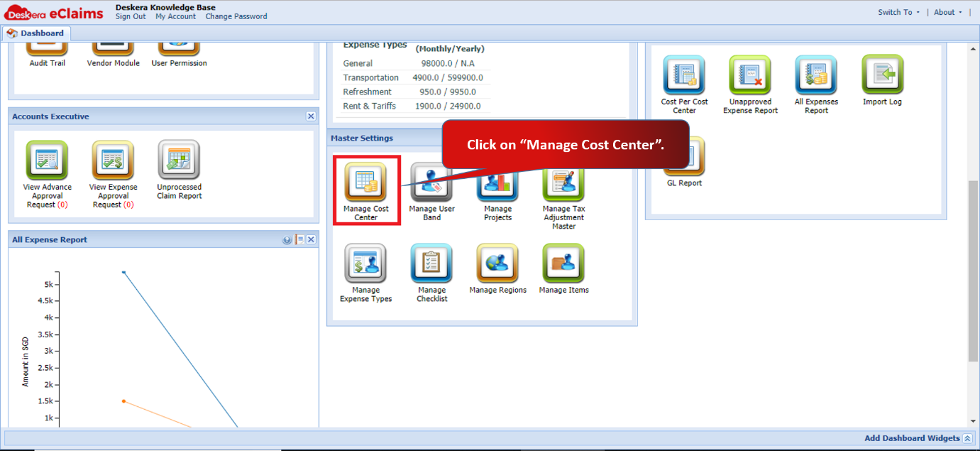Click the Sign Out link
980x451 pixels.
(131, 16)
